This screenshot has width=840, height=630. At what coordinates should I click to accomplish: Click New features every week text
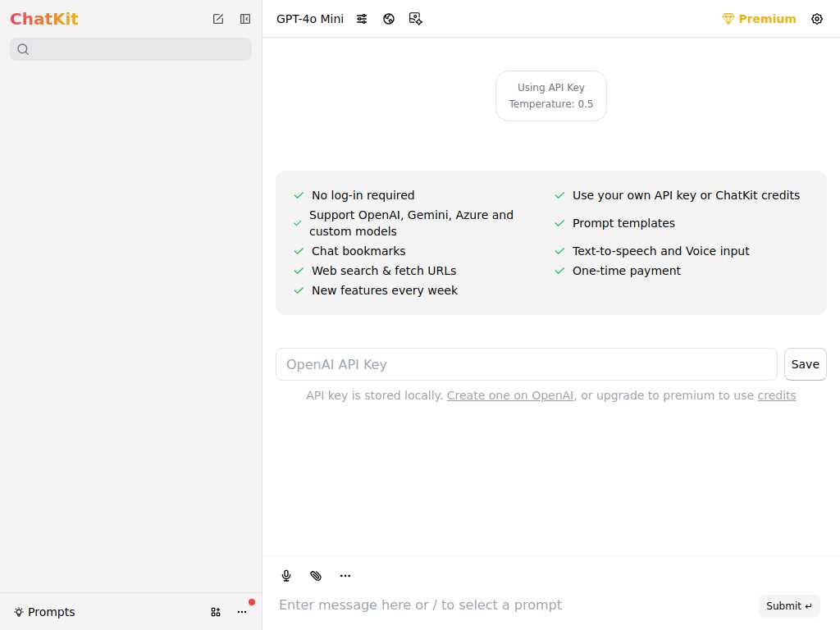pos(384,290)
